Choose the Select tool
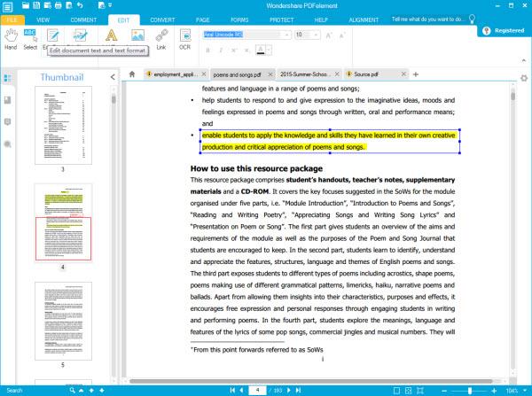 [x=30, y=39]
